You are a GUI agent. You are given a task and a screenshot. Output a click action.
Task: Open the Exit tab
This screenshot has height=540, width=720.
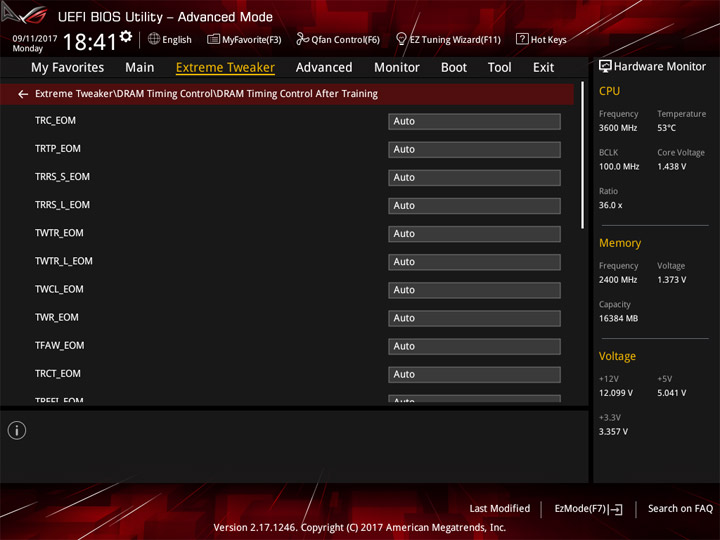click(x=543, y=68)
